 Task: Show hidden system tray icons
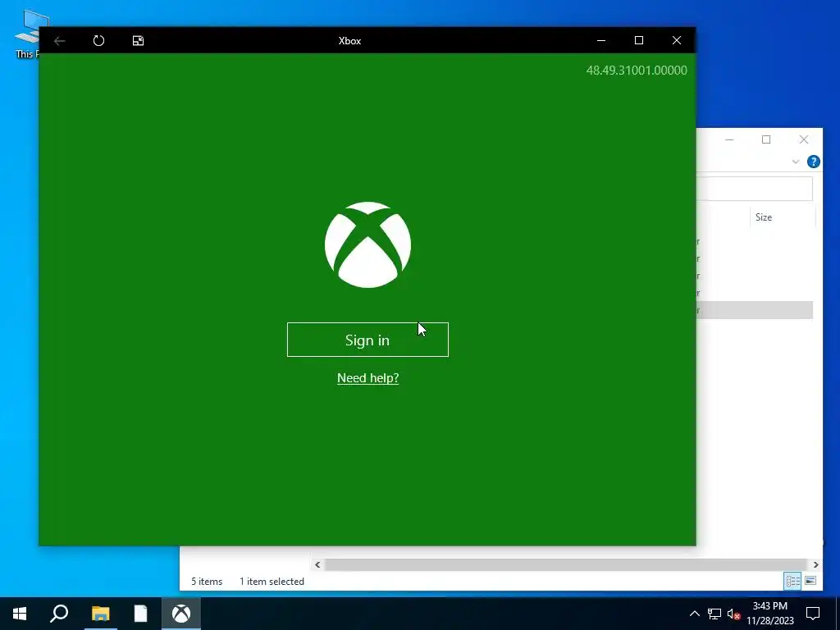click(694, 614)
